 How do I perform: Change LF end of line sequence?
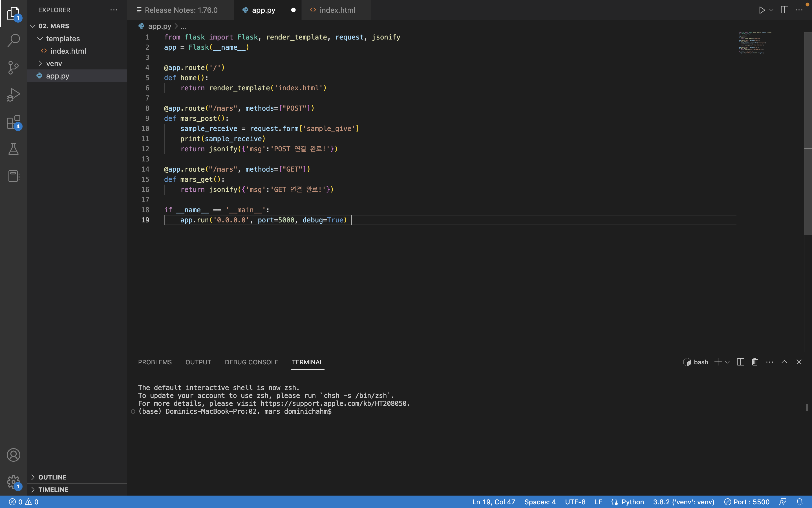point(598,502)
